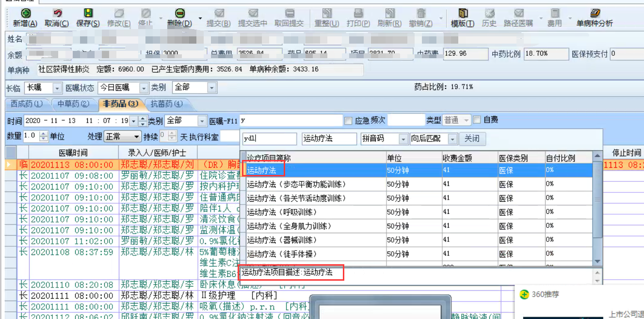644x319 pixels.
Task: Click the 医嘱时间 column header
Action: (73, 153)
